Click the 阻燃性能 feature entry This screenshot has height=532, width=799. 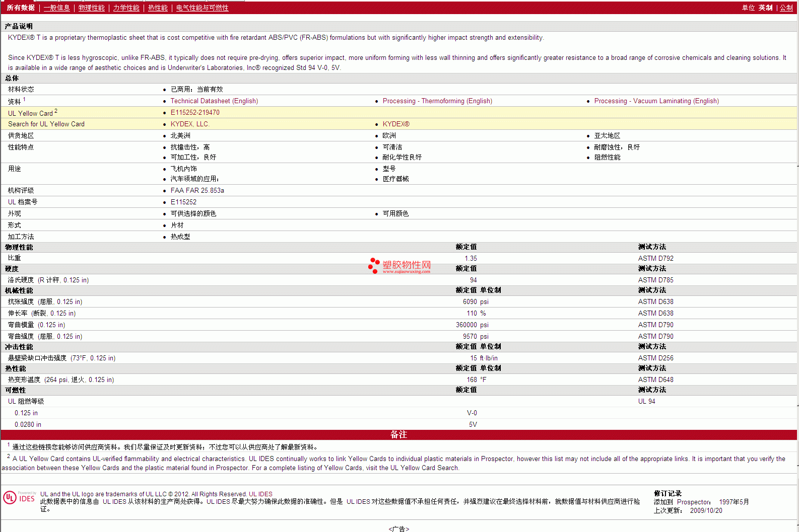pos(608,158)
